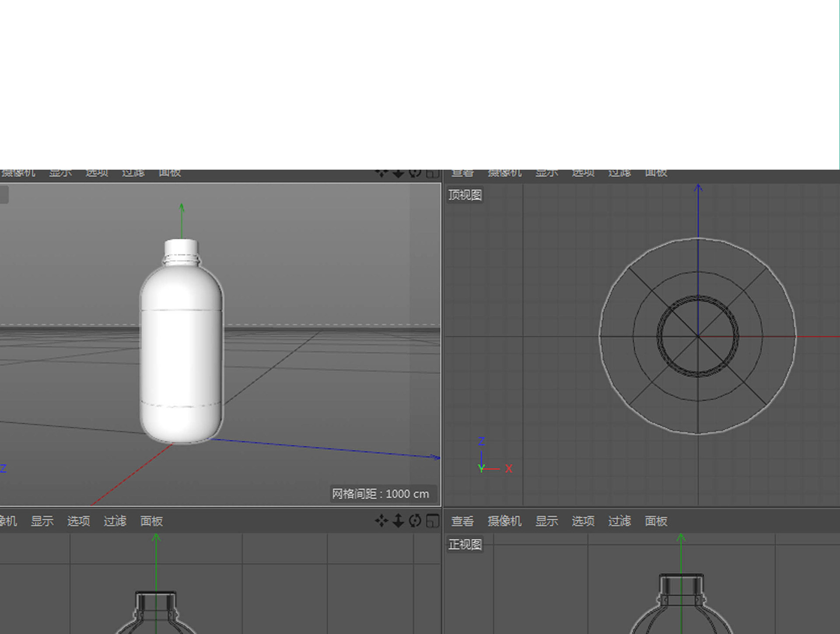
Task: Click the pan camera icon of perspective viewport
Action: click(381, 173)
